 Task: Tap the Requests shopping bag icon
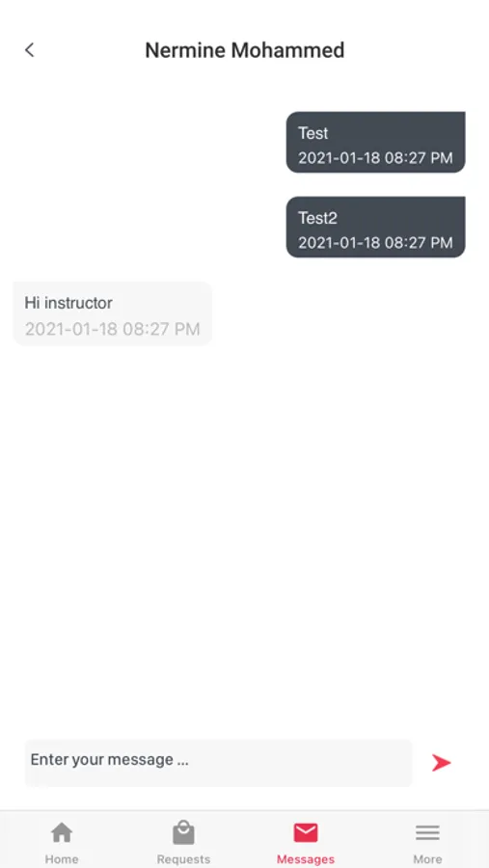[x=183, y=832]
